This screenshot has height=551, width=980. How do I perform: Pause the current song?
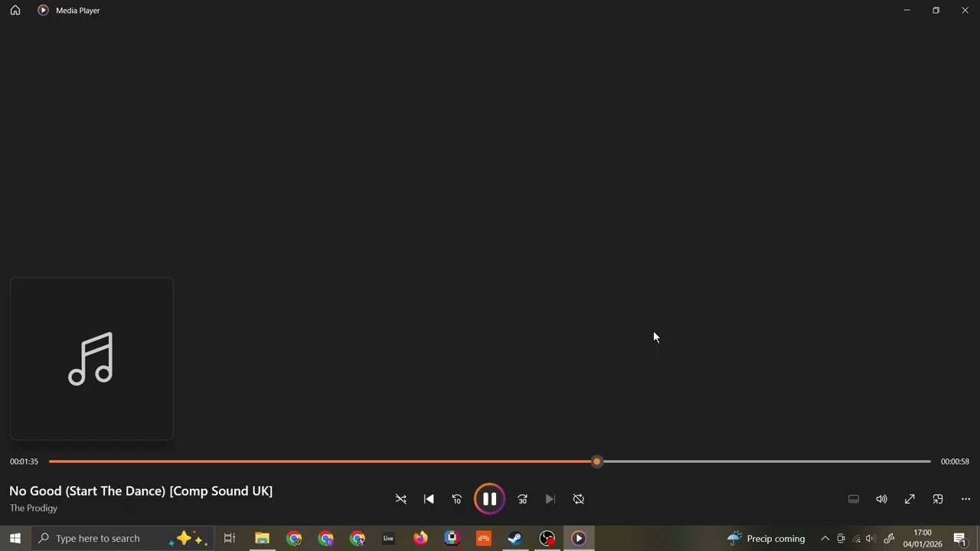(x=489, y=499)
